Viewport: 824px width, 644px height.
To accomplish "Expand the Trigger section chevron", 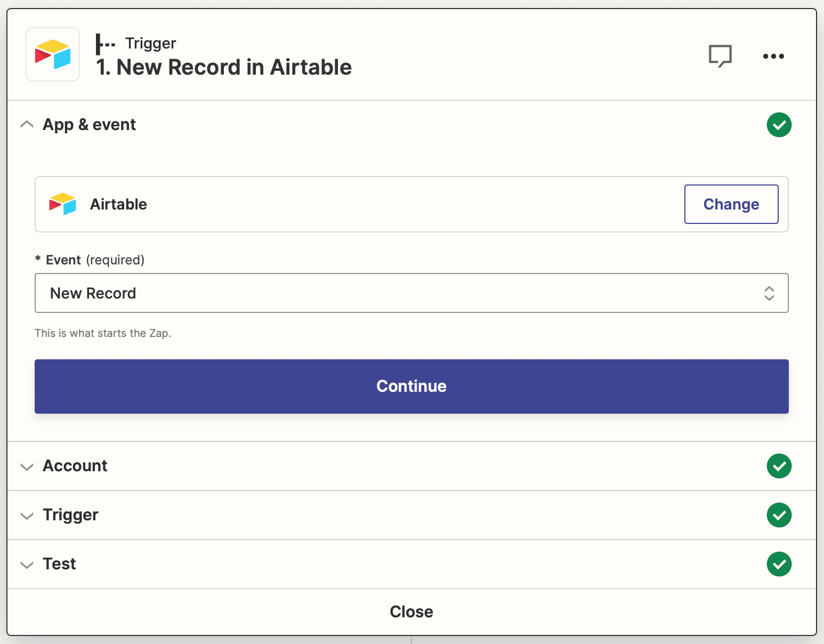I will click(x=27, y=516).
